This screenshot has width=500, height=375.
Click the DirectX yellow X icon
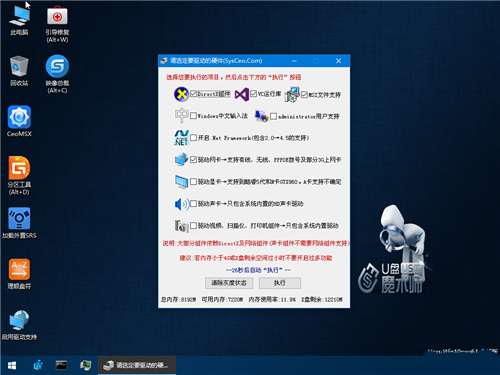point(181,94)
